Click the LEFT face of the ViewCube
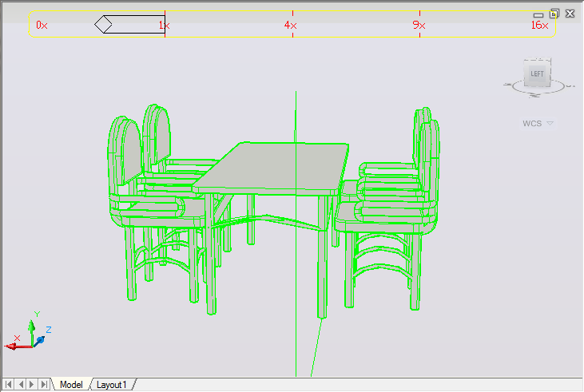 (537, 73)
